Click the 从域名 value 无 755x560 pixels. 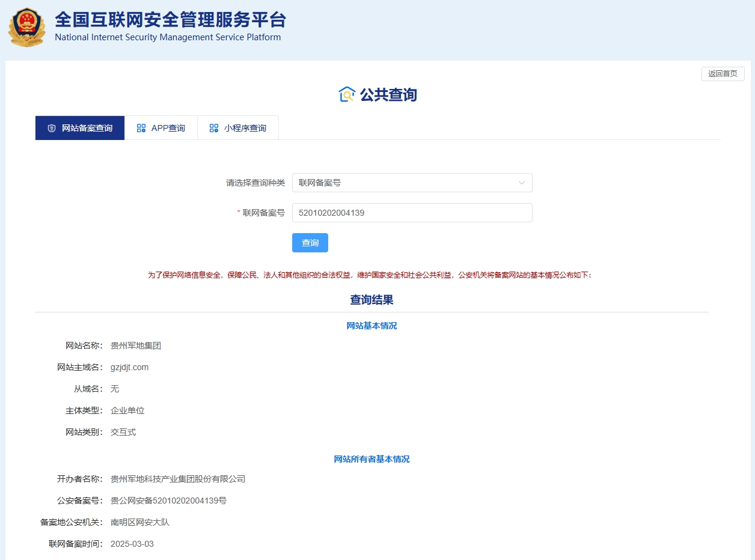pyautogui.click(x=115, y=389)
